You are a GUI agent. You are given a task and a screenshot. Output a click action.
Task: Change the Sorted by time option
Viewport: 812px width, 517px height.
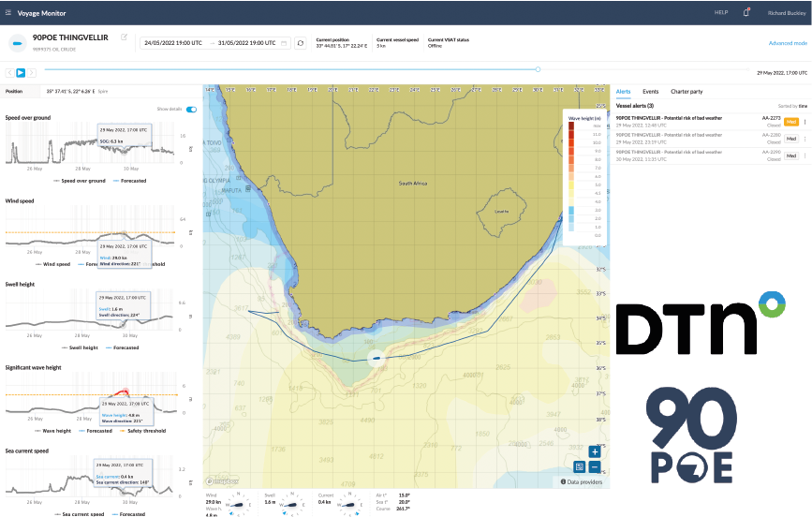click(x=792, y=106)
